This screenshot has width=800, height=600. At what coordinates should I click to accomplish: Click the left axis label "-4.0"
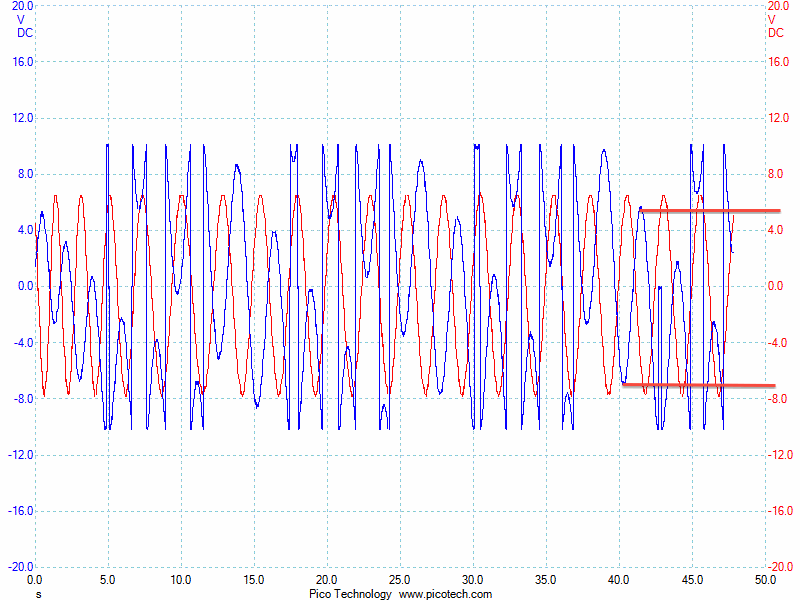[23, 342]
